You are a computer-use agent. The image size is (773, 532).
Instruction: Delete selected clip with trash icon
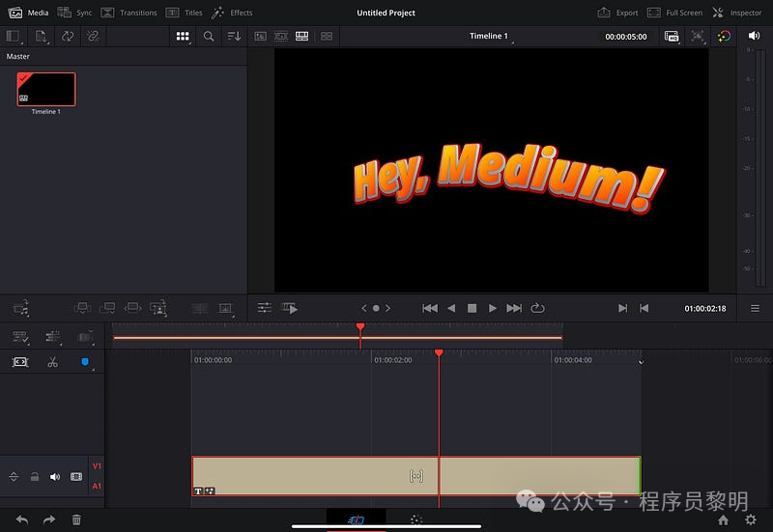(76, 519)
